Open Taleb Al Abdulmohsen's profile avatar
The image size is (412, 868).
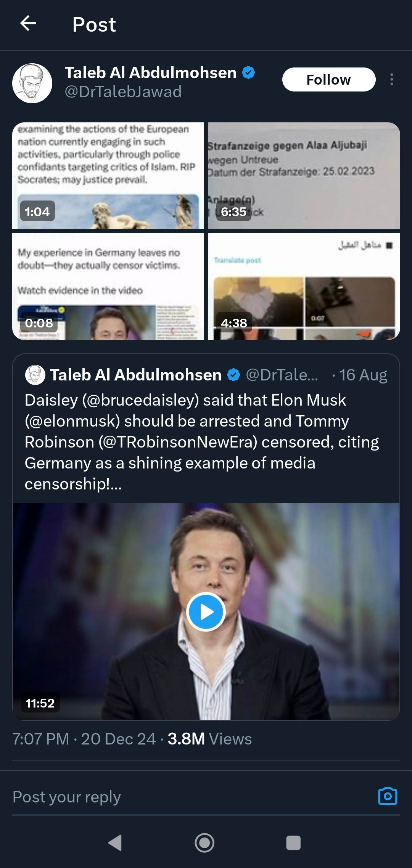(x=32, y=83)
